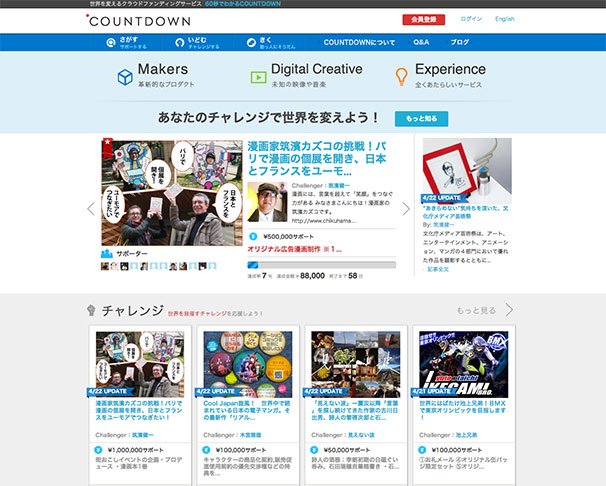Click もっと見る in チャレンジ section
Image resolution: width=606 pixels, height=486 pixels.
click(x=476, y=310)
